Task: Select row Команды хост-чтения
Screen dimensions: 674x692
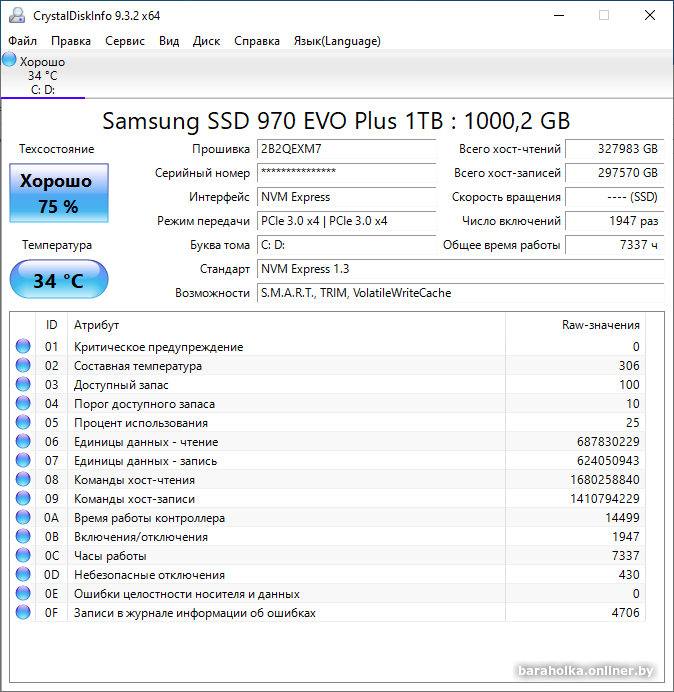Action: [x=328, y=479]
